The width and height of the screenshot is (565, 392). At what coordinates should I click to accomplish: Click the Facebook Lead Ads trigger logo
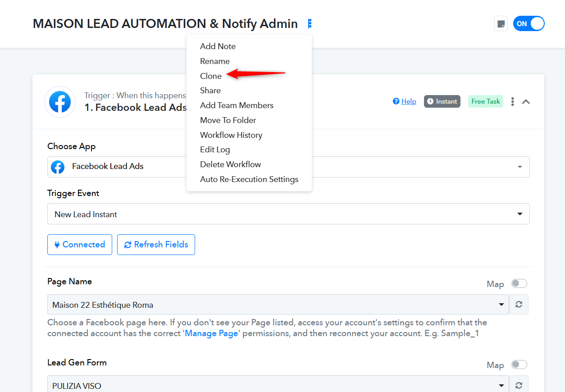pos(60,102)
